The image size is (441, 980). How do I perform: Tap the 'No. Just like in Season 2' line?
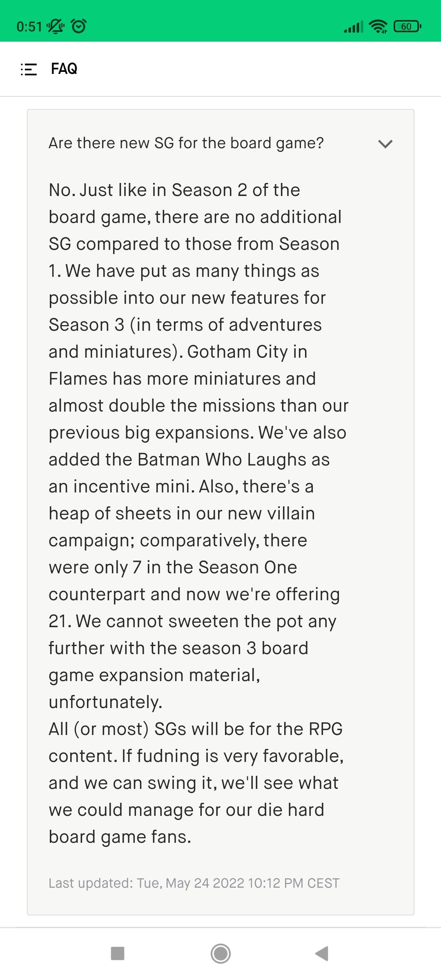[174, 190]
